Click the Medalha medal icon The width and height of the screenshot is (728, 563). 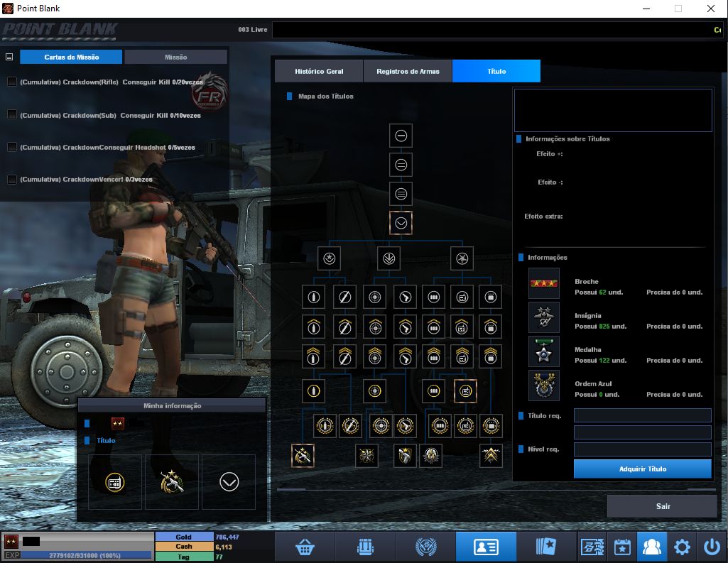click(543, 352)
